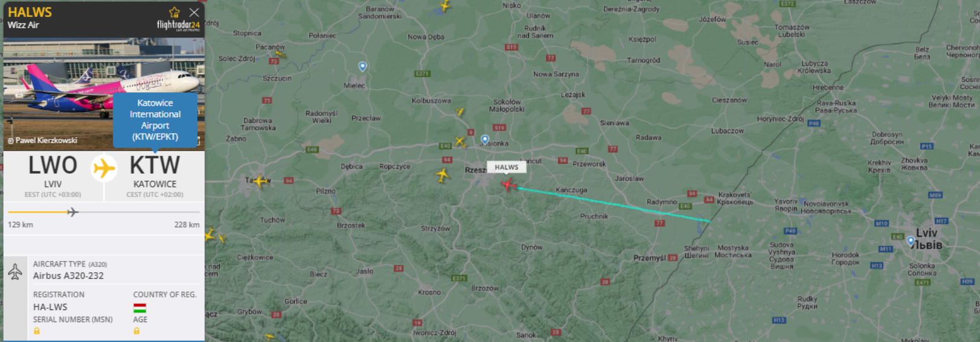Click the yellow plane icon between LWO and KTW
Viewport: 980px width, 342px height.
pyautogui.click(x=104, y=168)
